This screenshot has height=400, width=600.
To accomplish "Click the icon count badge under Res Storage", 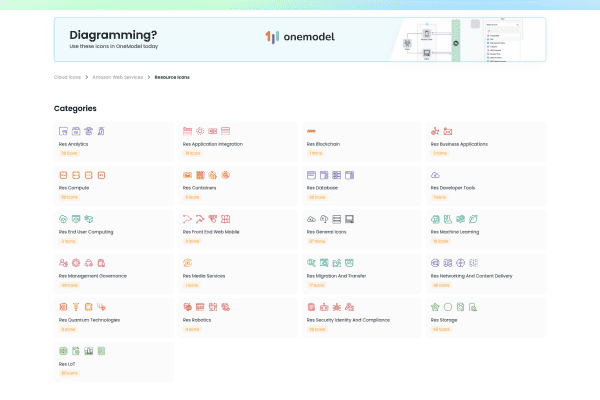I will click(x=441, y=329).
